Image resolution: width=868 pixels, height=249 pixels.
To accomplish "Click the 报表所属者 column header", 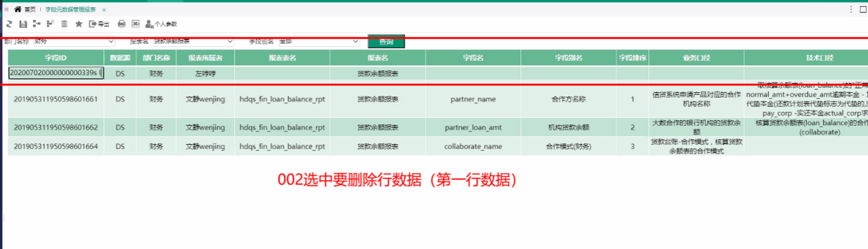I will [x=205, y=58].
